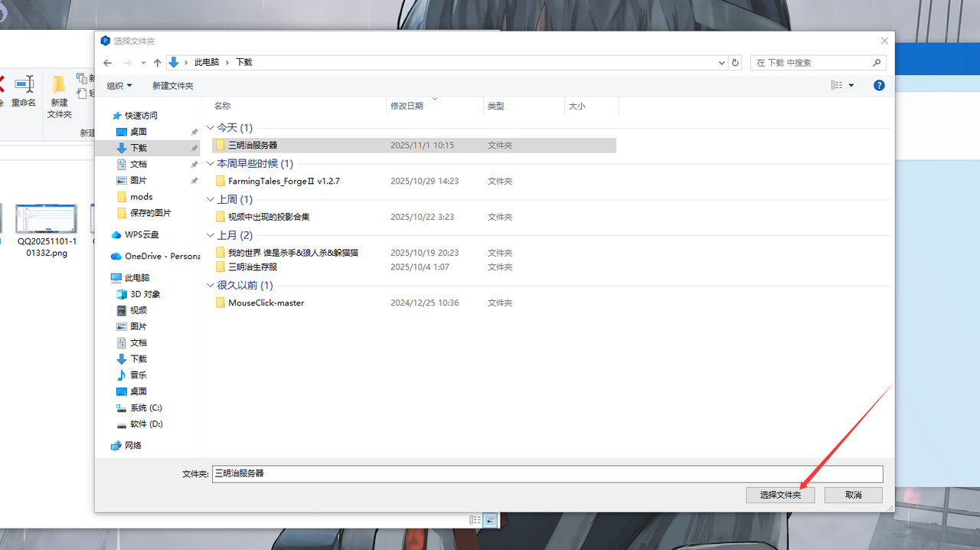
Task: Collapse the 很久以前 (1) group
Action: (211, 286)
